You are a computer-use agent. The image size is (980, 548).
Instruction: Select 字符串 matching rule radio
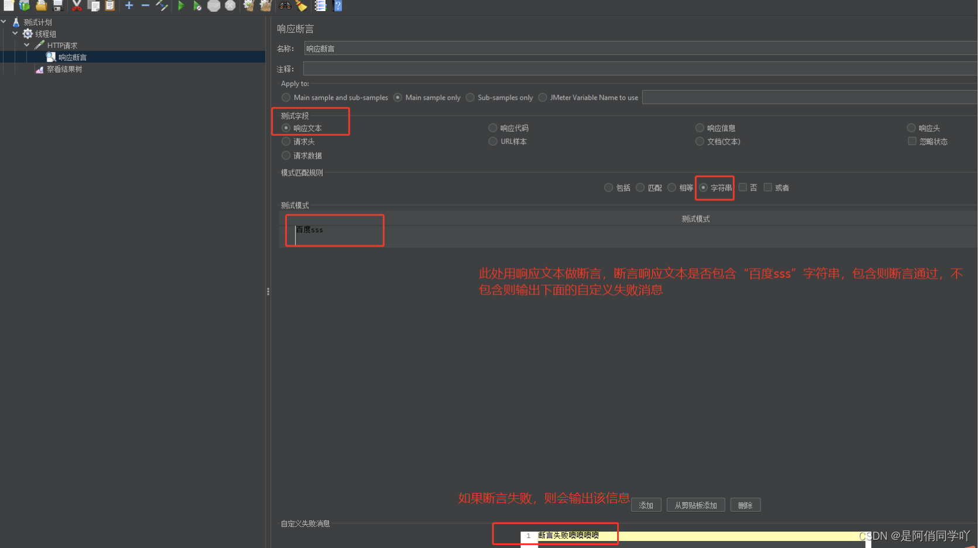click(703, 187)
